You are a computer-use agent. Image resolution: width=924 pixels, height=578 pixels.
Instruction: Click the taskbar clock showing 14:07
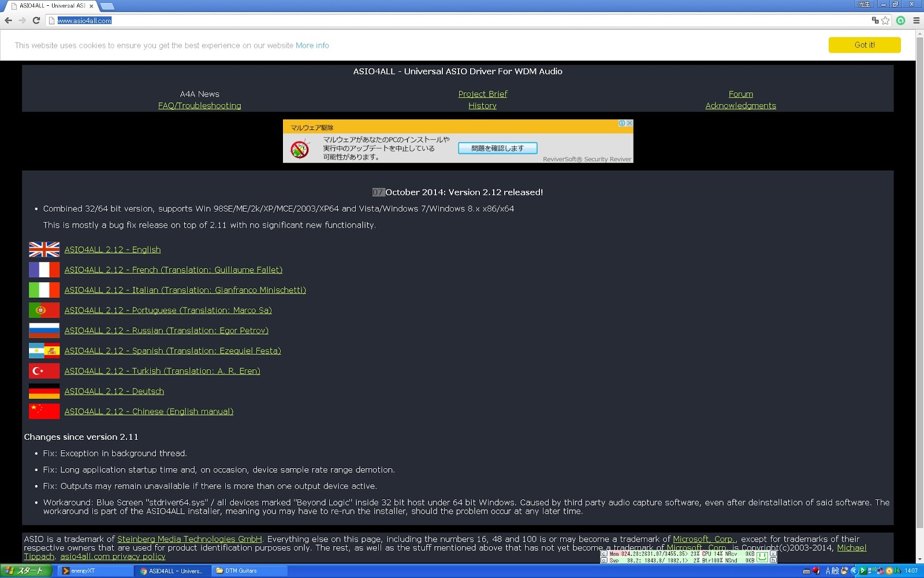pyautogui.click(x=911, y=570)
